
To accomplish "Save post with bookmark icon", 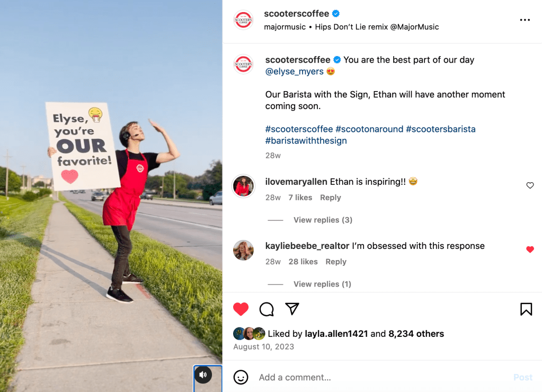I will (x=526, y=309).
